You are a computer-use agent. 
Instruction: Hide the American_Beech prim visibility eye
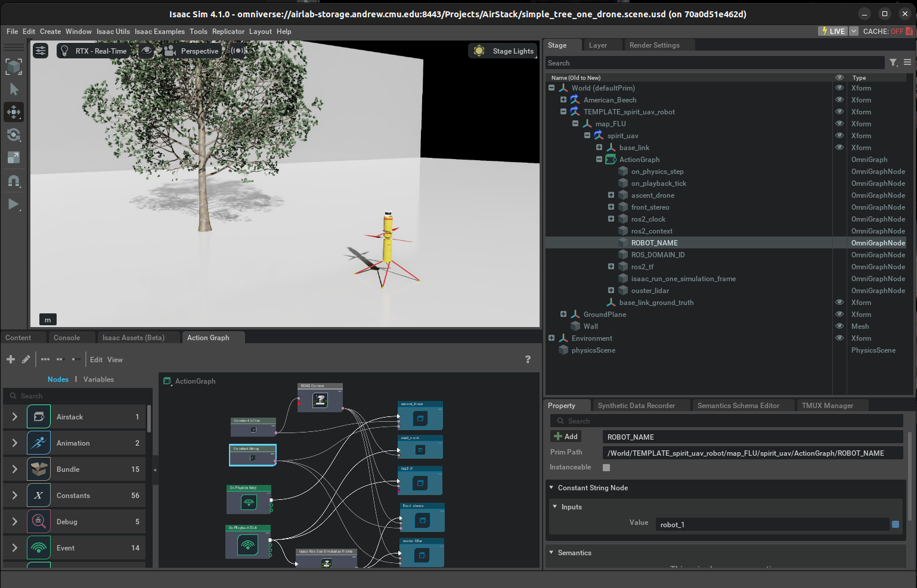coord(839,100)
